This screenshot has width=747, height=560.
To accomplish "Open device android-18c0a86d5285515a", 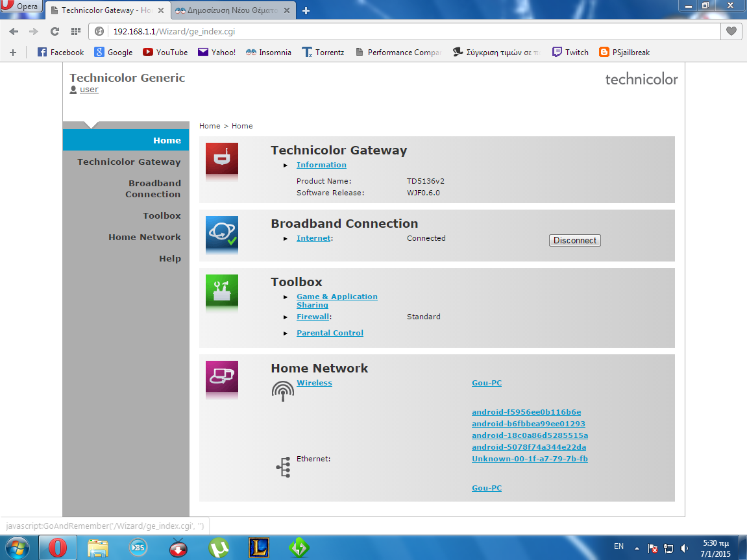I will point(530,435).
